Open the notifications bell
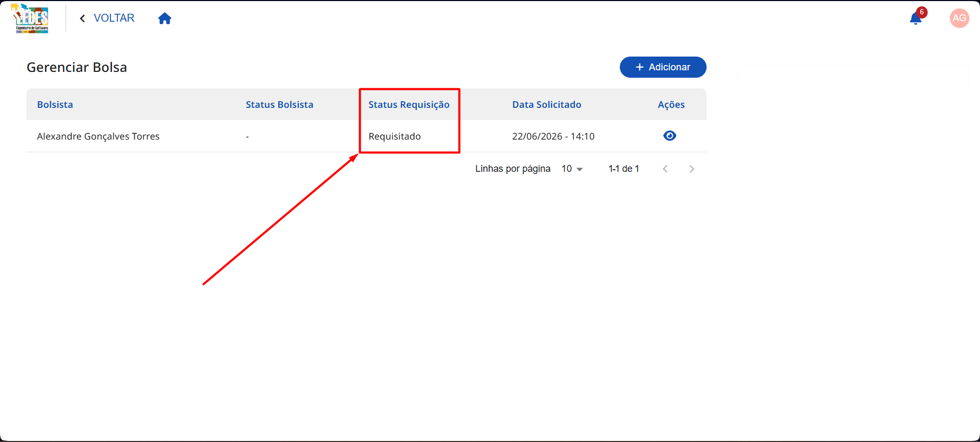This screenshot has height=442, width=980. click(x=915, y=19)
